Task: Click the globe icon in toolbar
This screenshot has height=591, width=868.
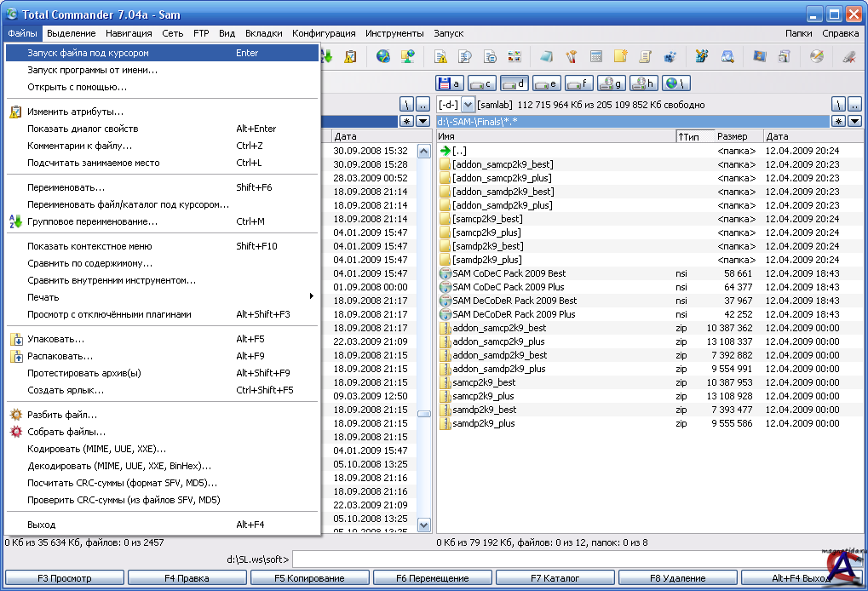Action: tap(383, 57)
